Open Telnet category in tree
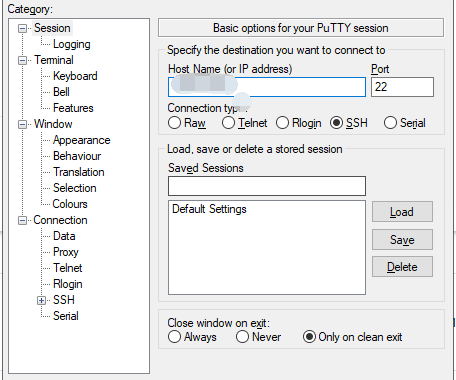Screen dimensions: 456x380 (x=68, y=268)
